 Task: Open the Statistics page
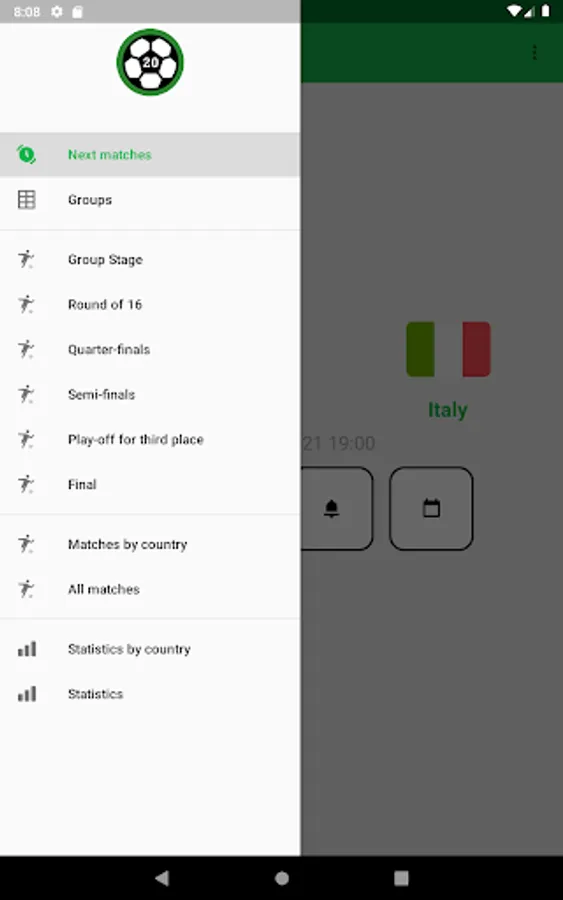point(150,694)
